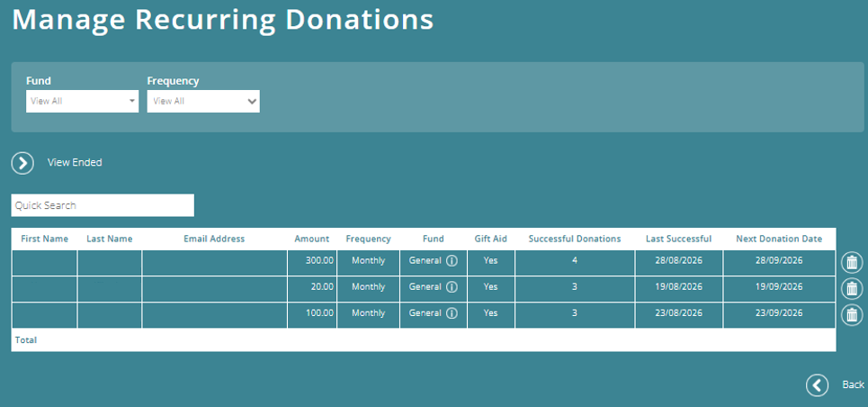Click the 19/09/2026 next donation date
Screen dimensions: 868x407
tap(779, 286)
